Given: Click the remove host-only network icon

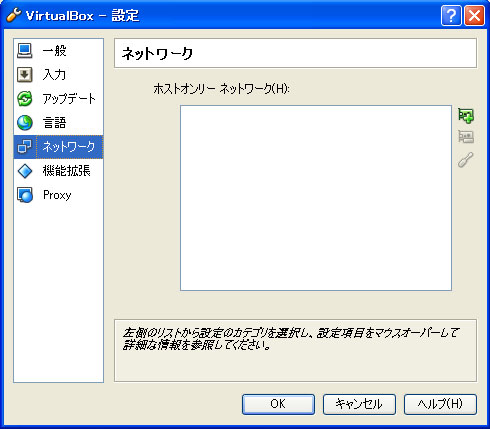Looking at the screenshot, I should pos(466,137).
